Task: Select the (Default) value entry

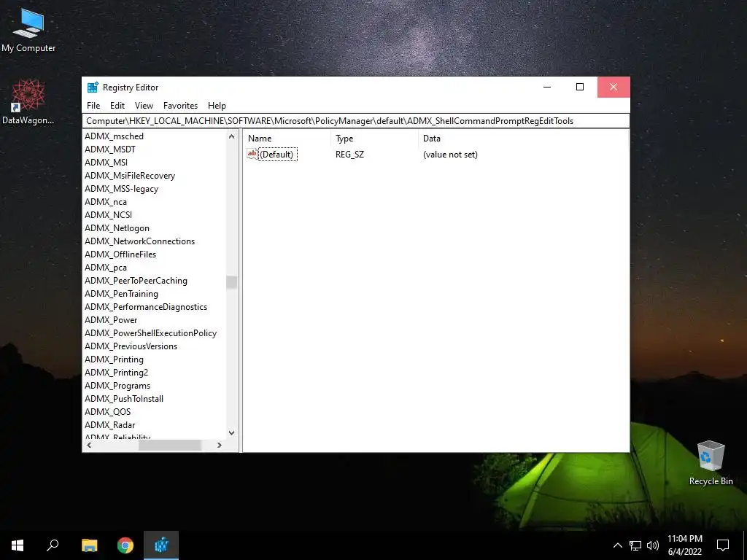Action: pos(276,155)
